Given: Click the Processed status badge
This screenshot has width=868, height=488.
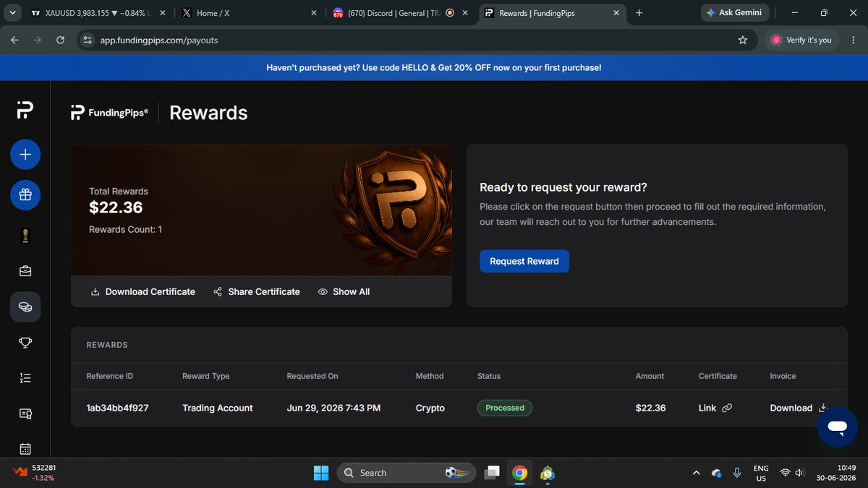Looking at the screenshot, I should coord(505,408).
